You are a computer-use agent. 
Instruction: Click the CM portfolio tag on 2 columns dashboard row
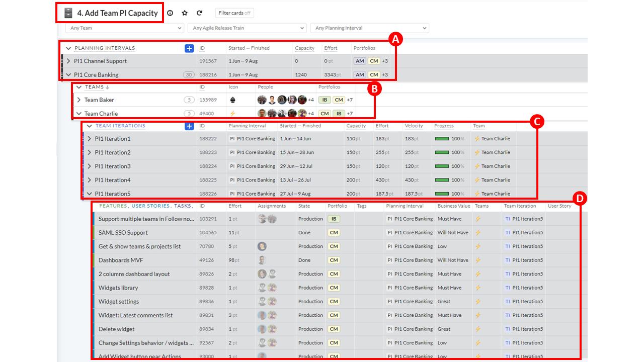tap(334, 274)
